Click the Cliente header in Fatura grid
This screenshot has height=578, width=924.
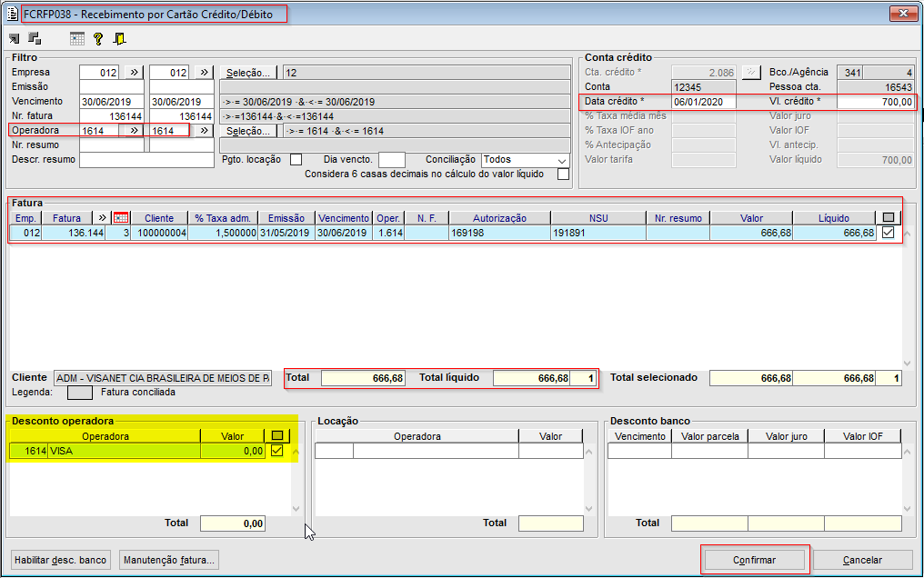[x=159, y=218]
